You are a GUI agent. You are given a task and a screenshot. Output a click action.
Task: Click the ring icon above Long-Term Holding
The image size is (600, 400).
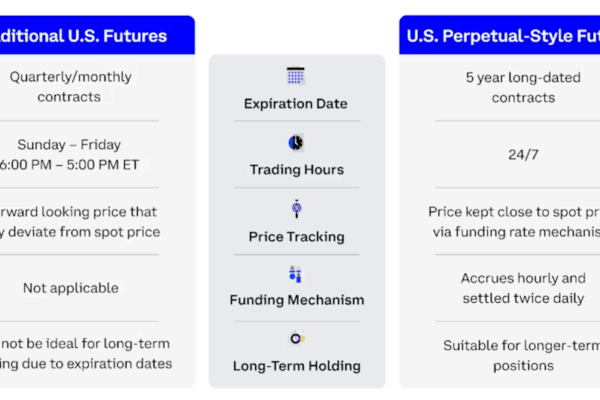point(297,339)
